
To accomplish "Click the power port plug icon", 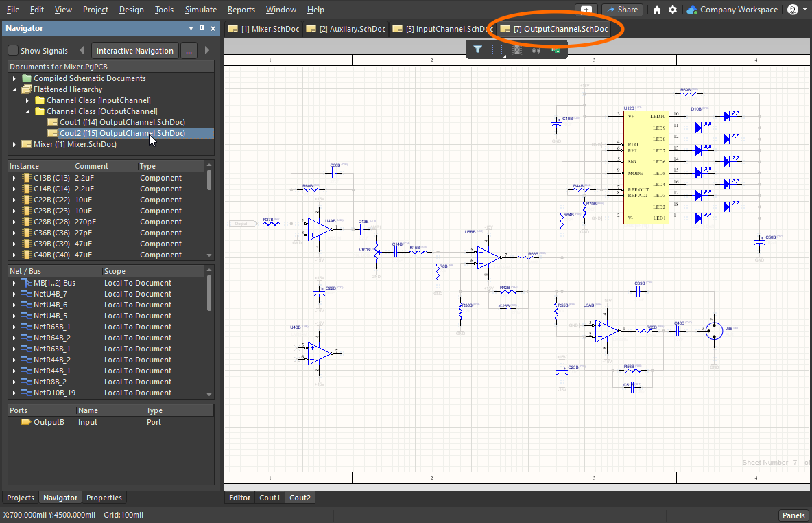I will pyautogui.click(x=536, y=49).
